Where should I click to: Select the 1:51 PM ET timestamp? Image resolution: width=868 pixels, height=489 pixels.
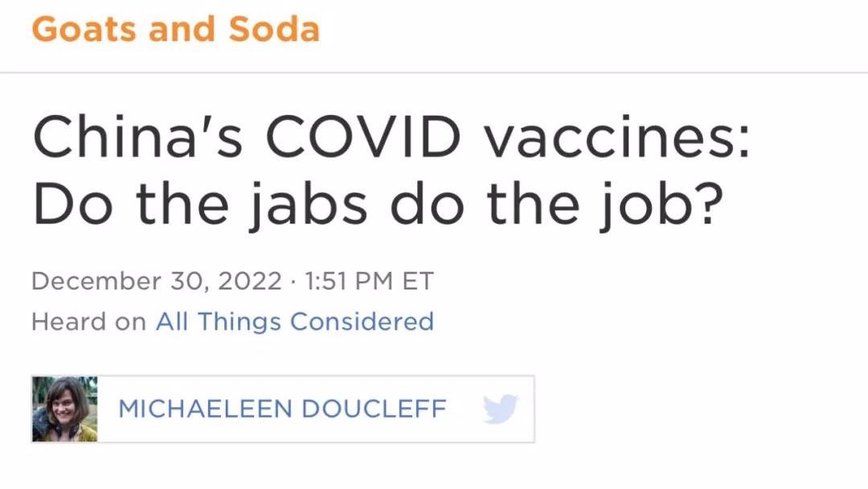(369, 281)
